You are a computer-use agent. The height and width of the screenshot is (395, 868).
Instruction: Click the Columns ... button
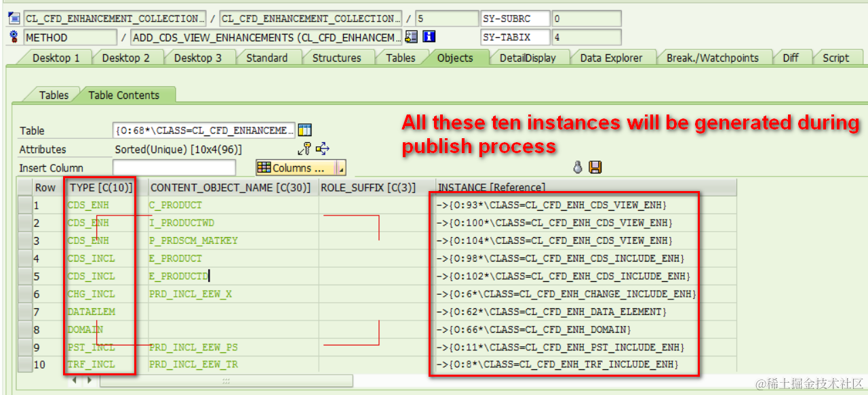(296, 168)
